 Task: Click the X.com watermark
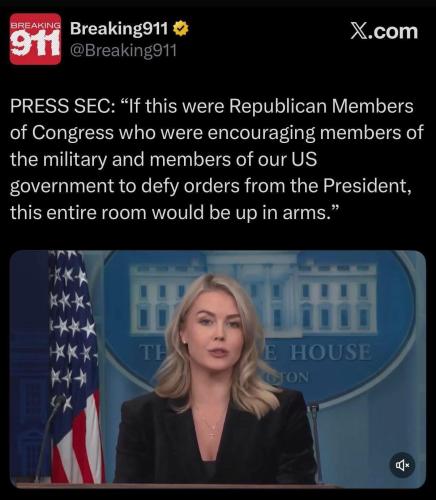384,31
